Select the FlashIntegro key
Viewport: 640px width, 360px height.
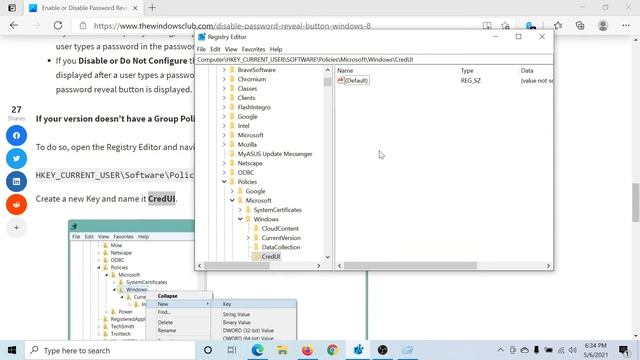254,107
